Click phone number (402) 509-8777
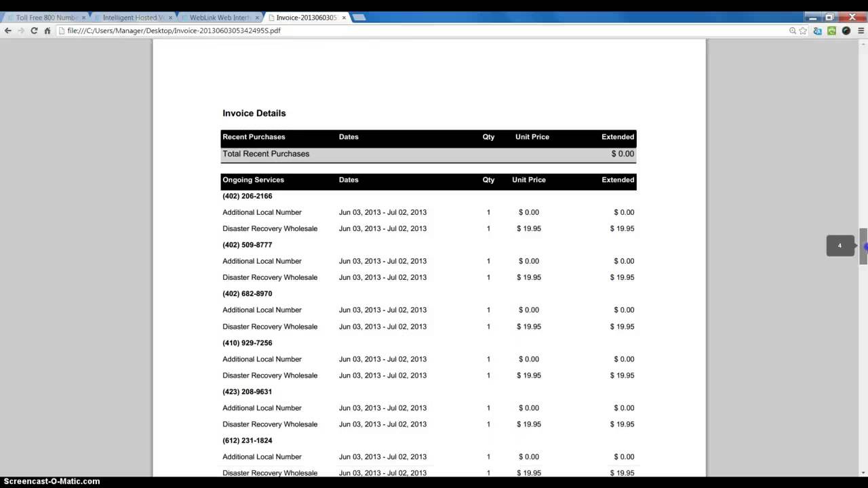The image size is (868, 488). (x=248, y=245)
